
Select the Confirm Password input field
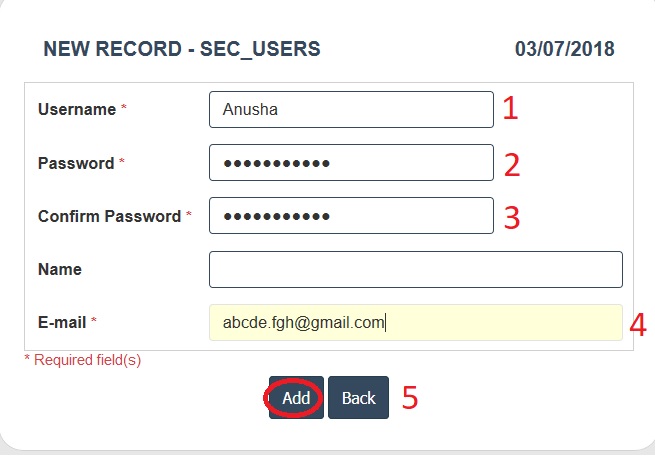(x=351, y=216)
